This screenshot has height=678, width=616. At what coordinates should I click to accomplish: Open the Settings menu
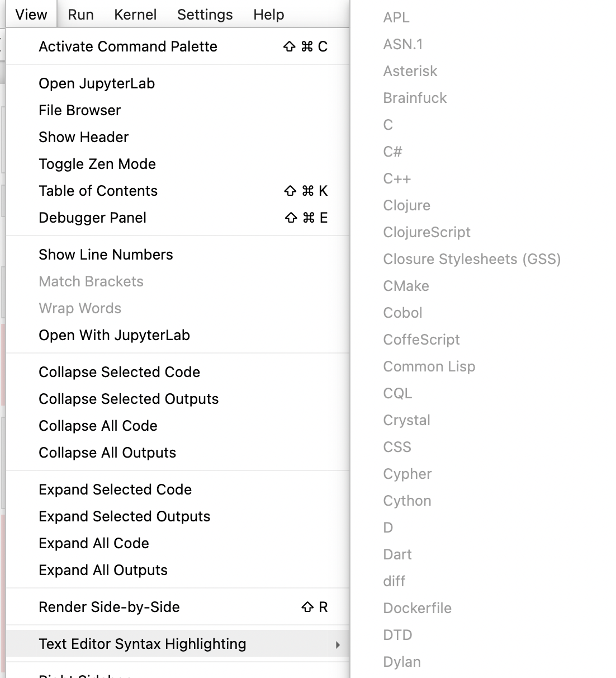pos(205,15)
